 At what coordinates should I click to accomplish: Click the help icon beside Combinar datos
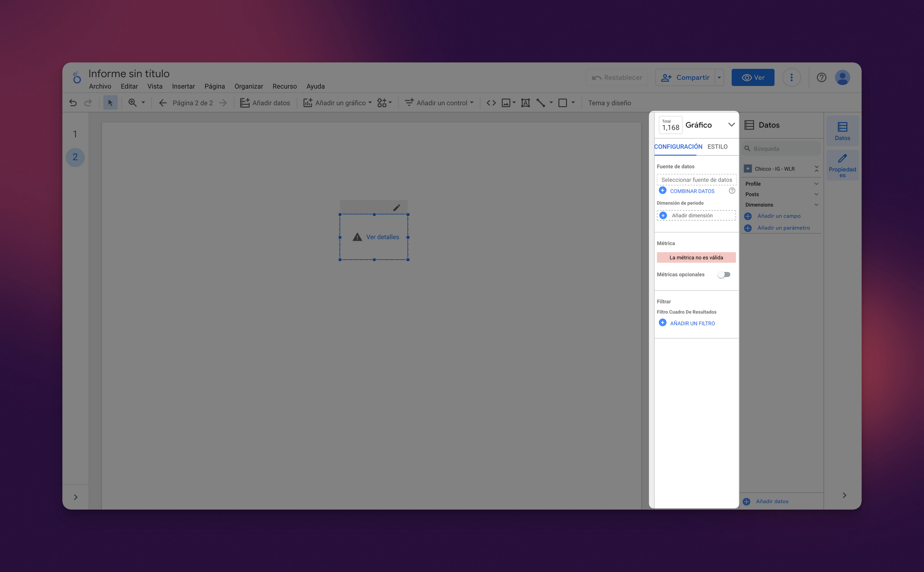732,191
